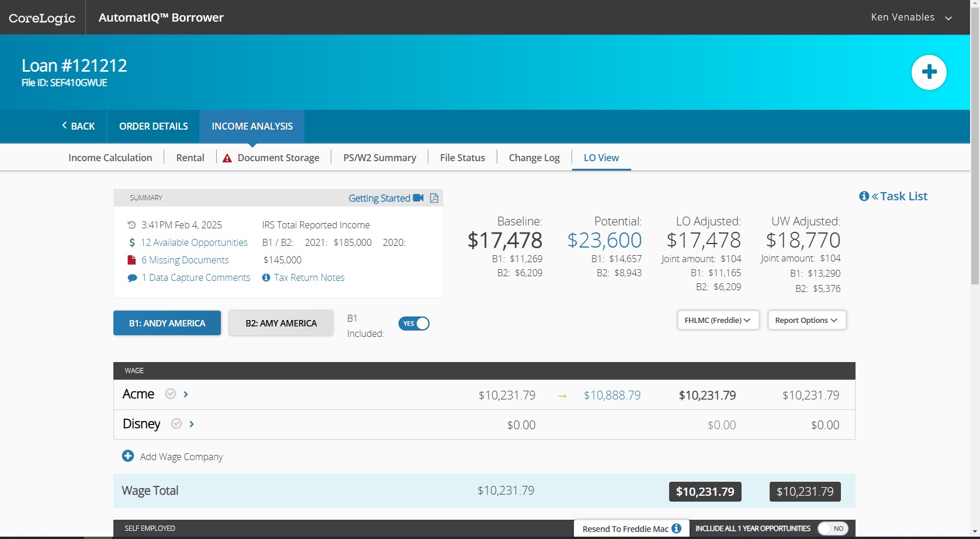The width and height of the screenshot is (980, 539).
Task: Click the Wage Total LO Adjusted $10,231.79 box
Action: [705, 492]
